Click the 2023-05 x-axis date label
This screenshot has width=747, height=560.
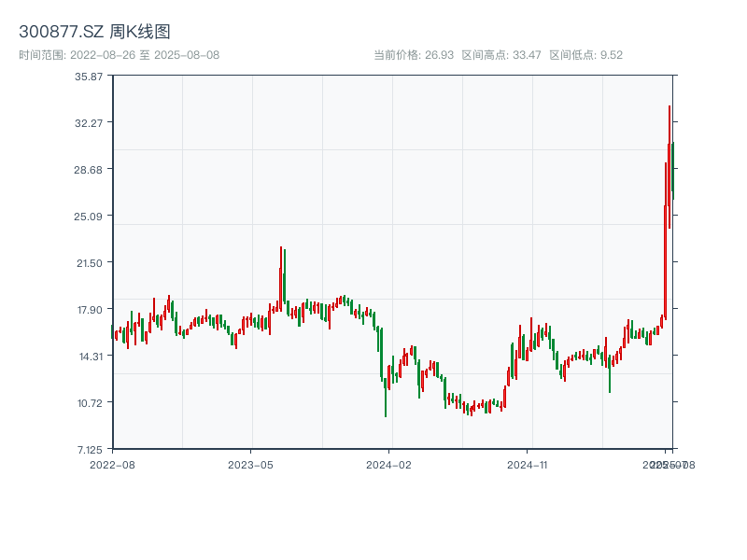250,464
